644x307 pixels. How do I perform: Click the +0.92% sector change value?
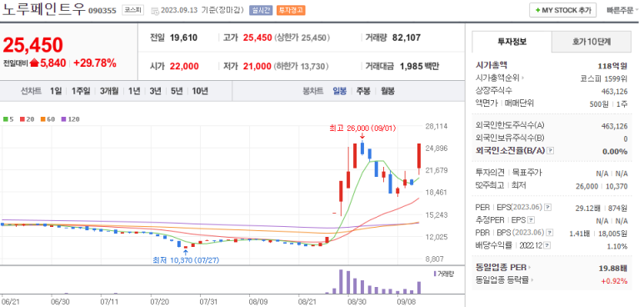tap(614, 281)
